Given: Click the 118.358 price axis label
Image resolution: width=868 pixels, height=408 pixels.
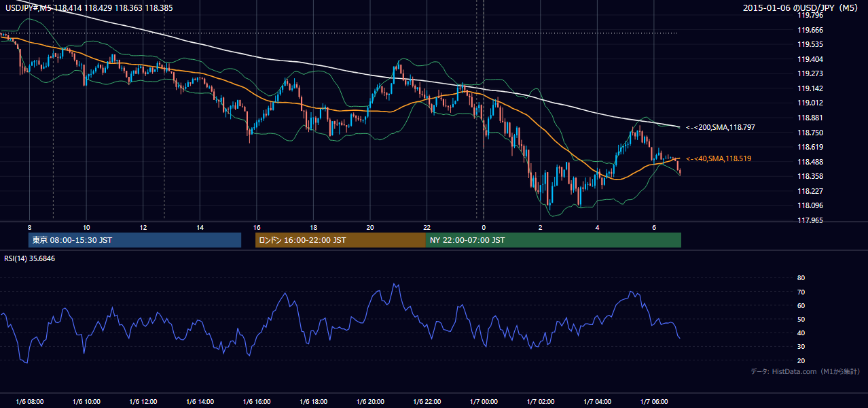Looking at the screenshot, I should (809, 176).
